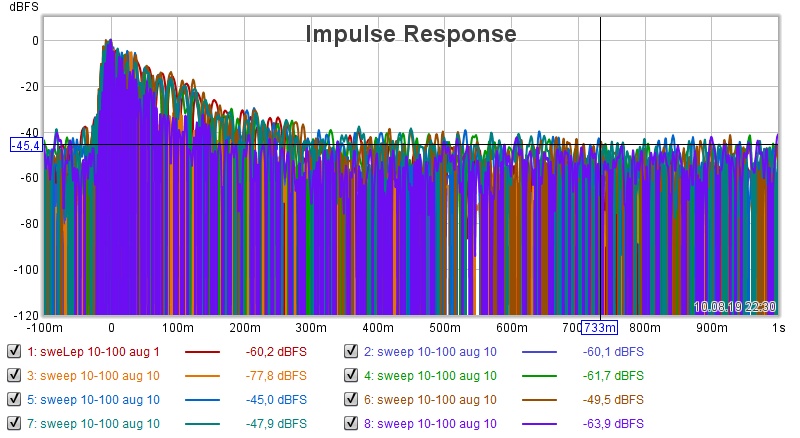
Task: Click orange line swatch of trace 3
Action: click(x=203, y=376)
